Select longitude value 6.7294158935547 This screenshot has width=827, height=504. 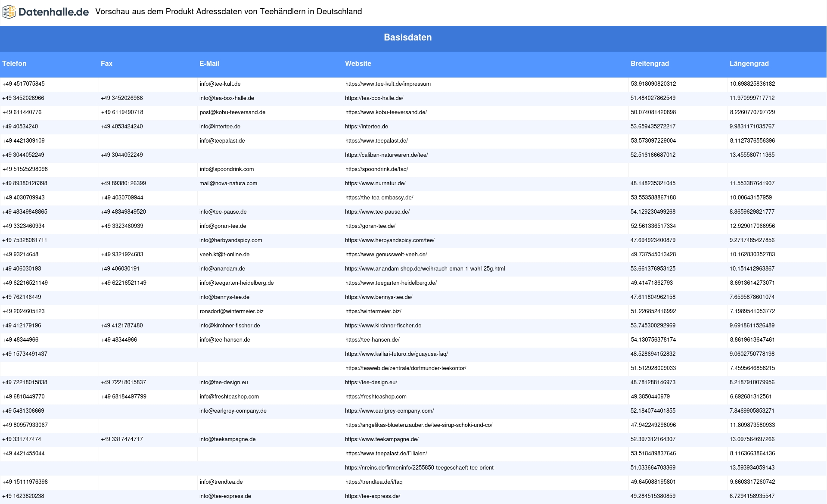752,496
